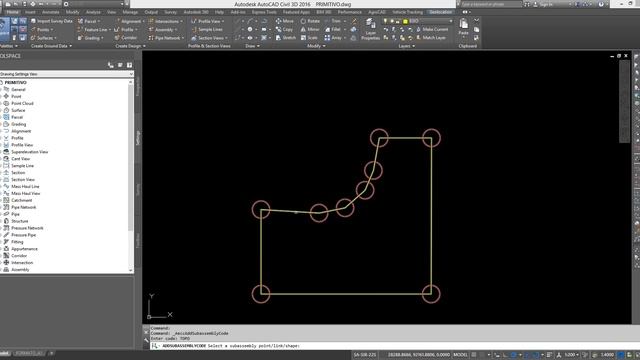Toggle MODEL space in status bar
This screenshot has height=360, width=640.
point(460,355)
